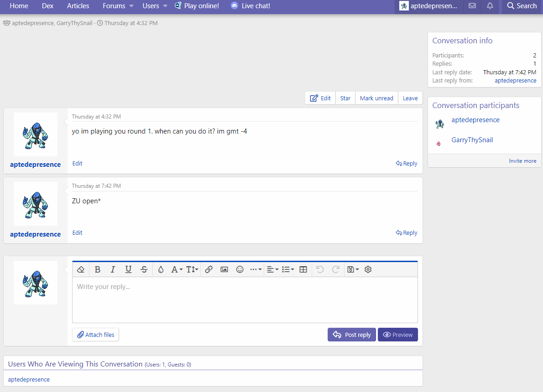Click into the Write your reply field
Image resolution: width=543 pixels, height=392 pixels.
(x=245, y=299)
